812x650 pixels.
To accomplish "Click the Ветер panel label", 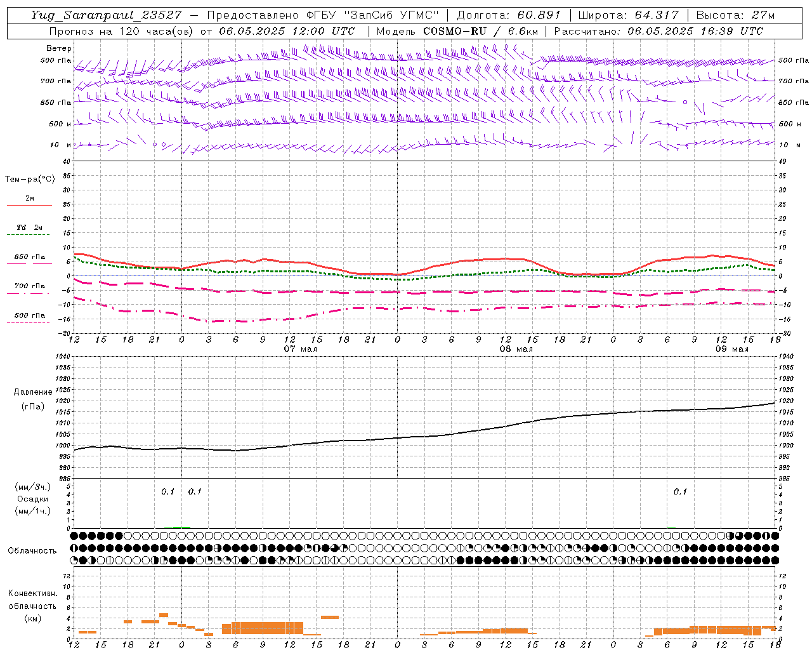I will point(59,48).
